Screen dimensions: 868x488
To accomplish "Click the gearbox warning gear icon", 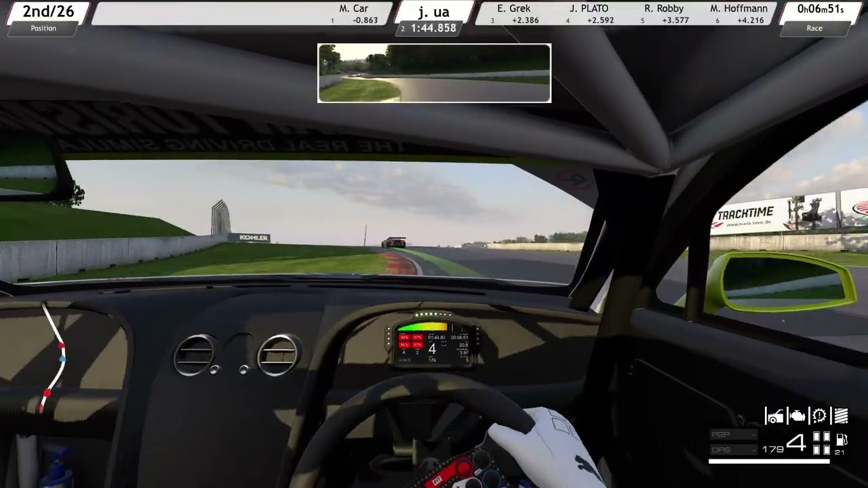I will click(819, 415).
